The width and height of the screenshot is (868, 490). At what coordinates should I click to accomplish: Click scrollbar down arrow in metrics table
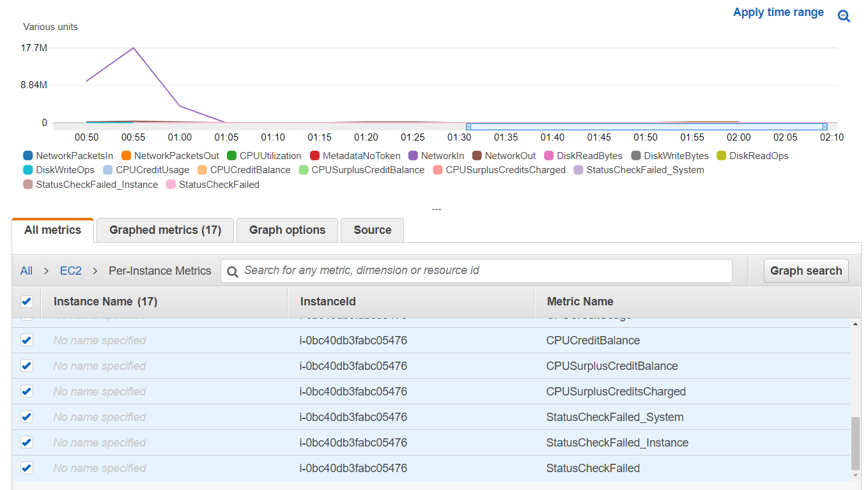click(x=856, y=475)
